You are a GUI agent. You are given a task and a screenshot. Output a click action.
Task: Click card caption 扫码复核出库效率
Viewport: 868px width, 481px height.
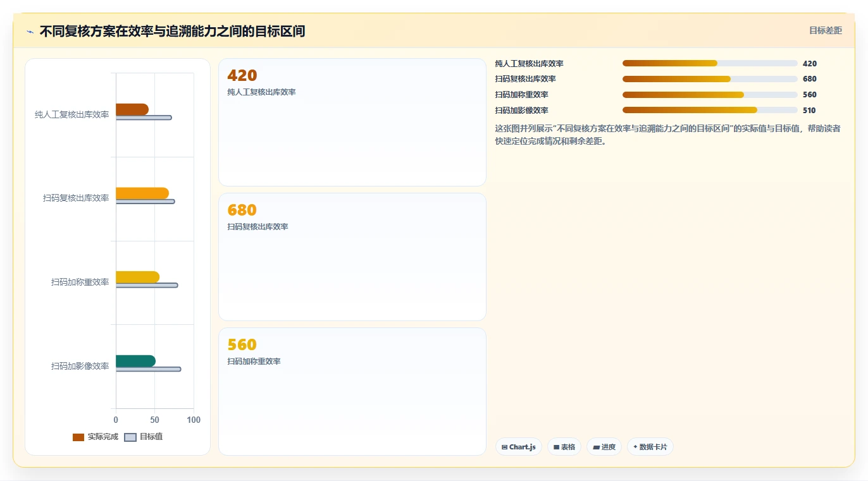tap(257, 227)
